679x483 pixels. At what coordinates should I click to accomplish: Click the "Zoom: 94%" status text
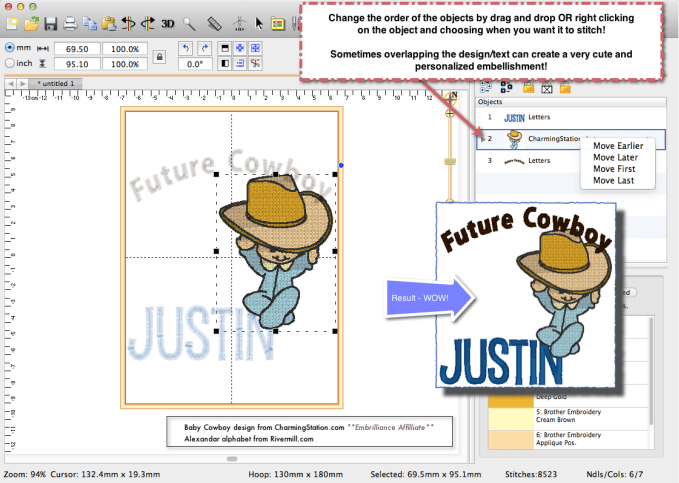24,474
